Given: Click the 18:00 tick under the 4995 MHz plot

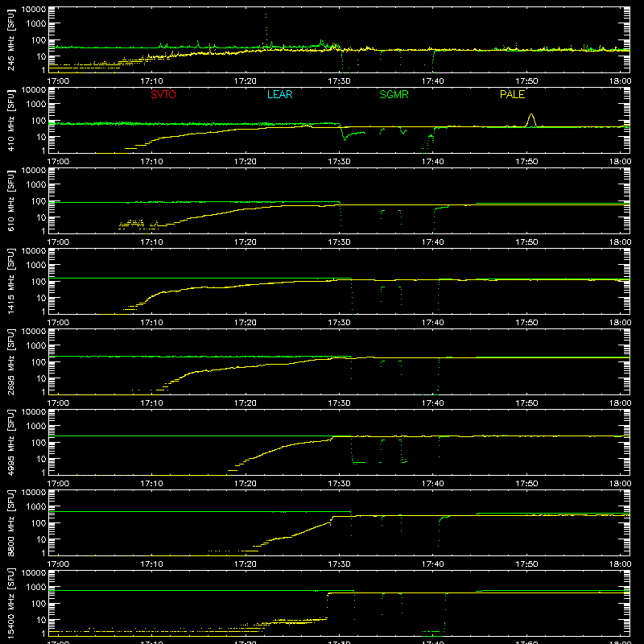Looking at the screenshot, I should (620, 484).
